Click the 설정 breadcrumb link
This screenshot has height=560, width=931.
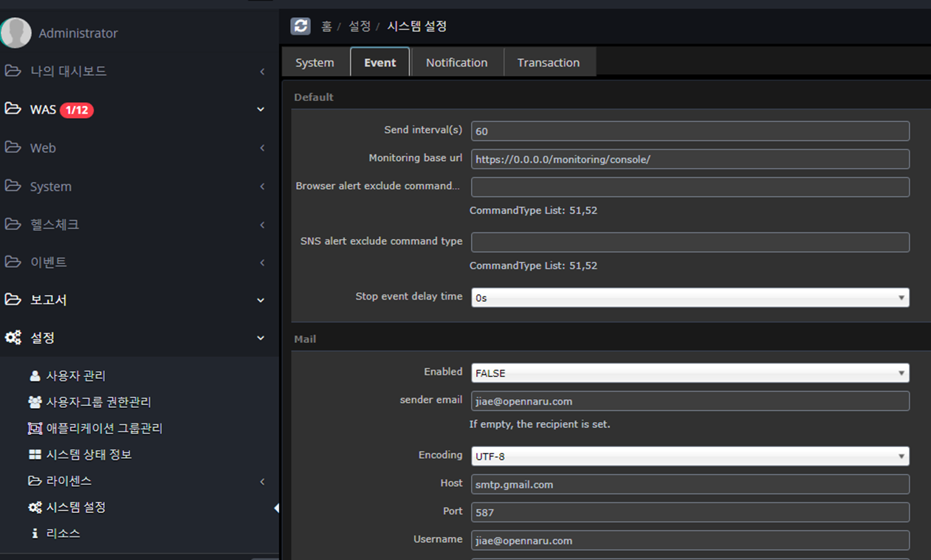click(x=360, y=27)
